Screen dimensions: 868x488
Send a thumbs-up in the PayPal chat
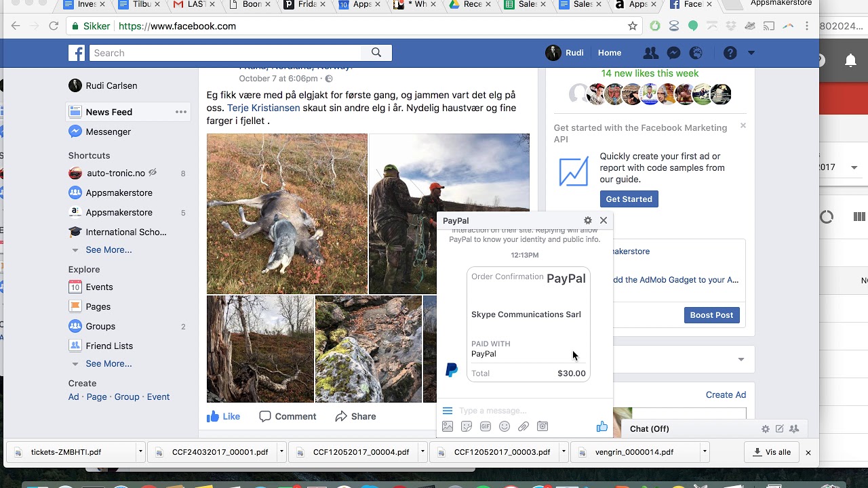pos(601,426)
